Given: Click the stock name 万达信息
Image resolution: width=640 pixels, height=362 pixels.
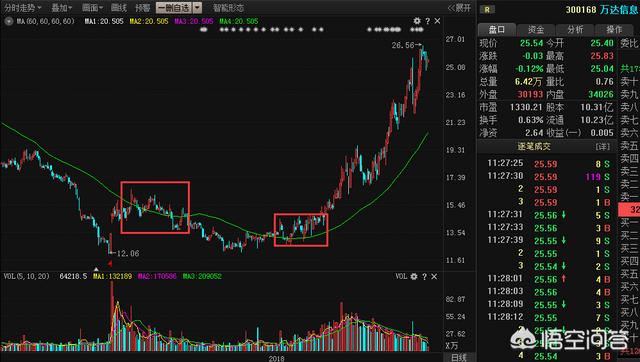Looking at the screenshot, I should 619,9.
